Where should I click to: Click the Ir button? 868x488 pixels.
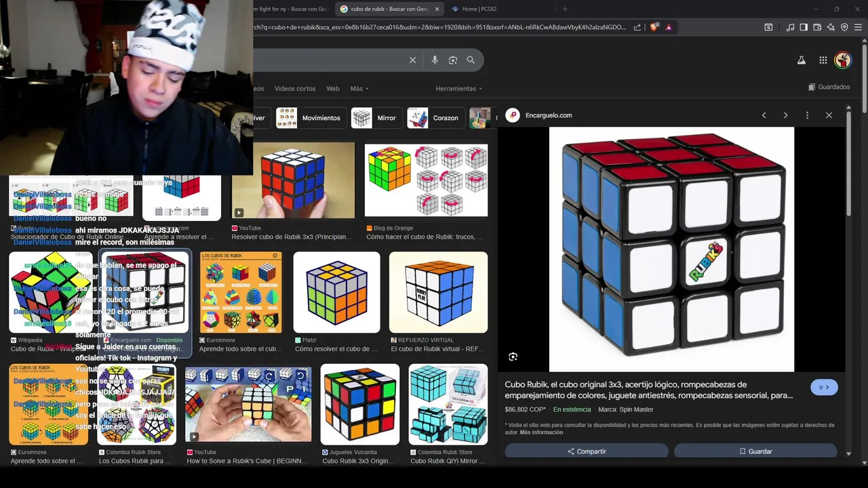coord(824,387)
